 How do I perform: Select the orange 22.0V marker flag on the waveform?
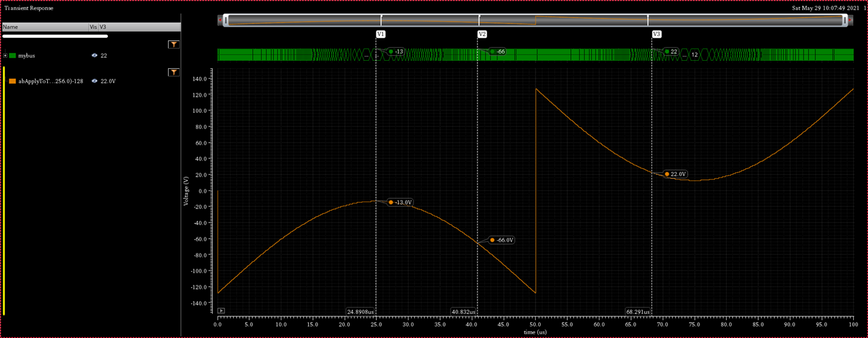(x=676, y=174)
